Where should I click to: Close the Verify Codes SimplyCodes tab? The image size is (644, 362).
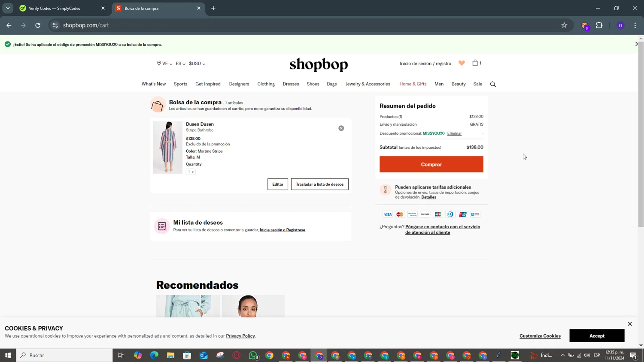(x=103, y=8)
